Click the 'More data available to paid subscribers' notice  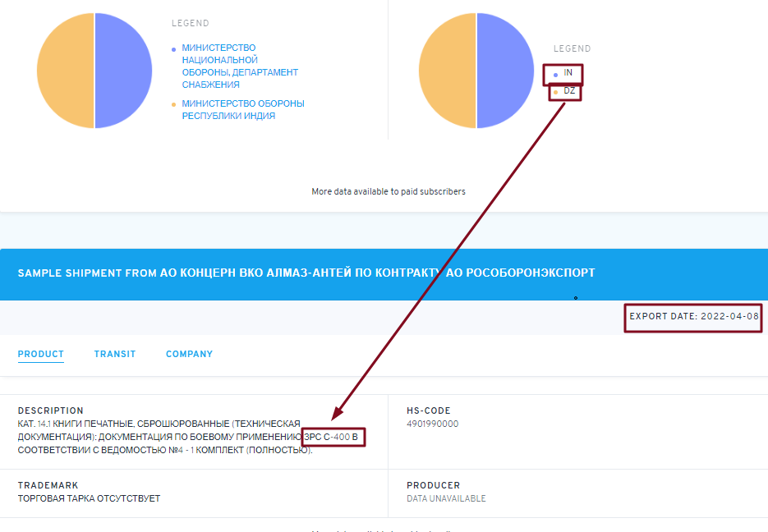click(389, 191)
